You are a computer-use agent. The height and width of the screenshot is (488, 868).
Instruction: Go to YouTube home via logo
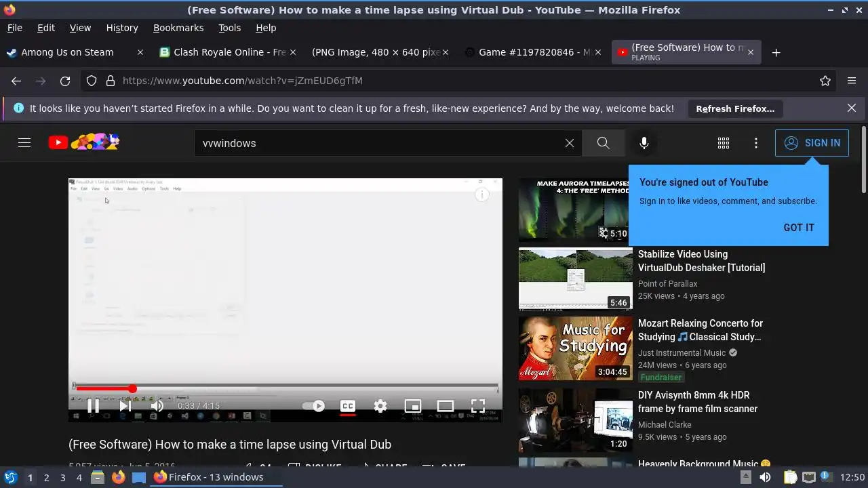click(x=84, y=142)
